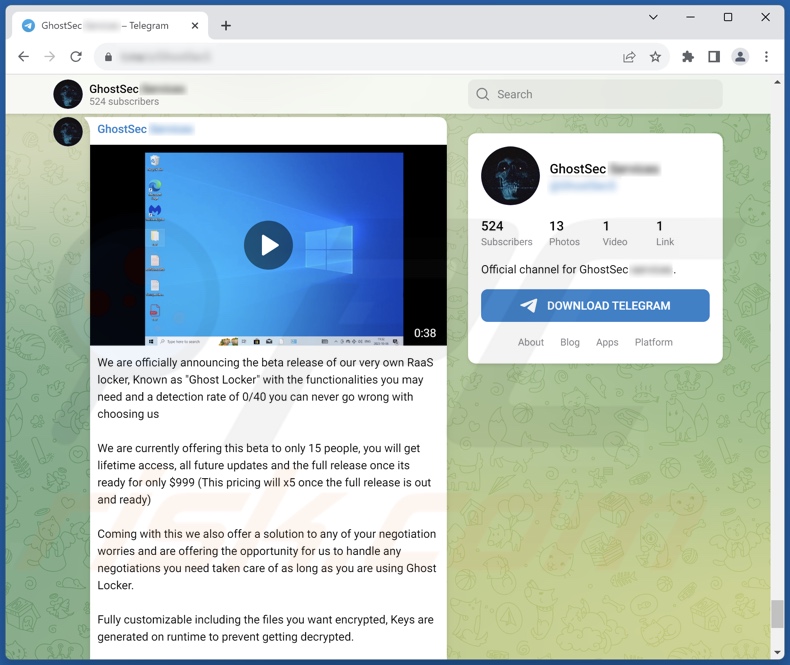Click the search magnifier icon
This screenshot has width=790, height=665.
483,94
